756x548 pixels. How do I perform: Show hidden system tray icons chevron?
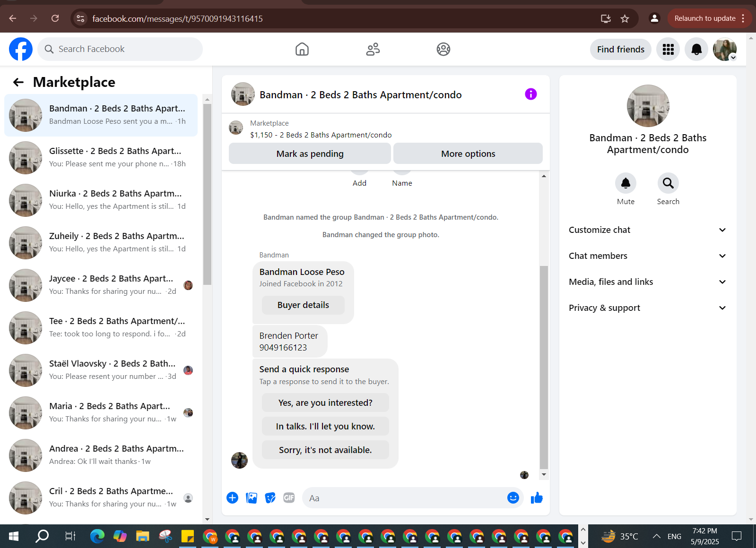(656, 536)
